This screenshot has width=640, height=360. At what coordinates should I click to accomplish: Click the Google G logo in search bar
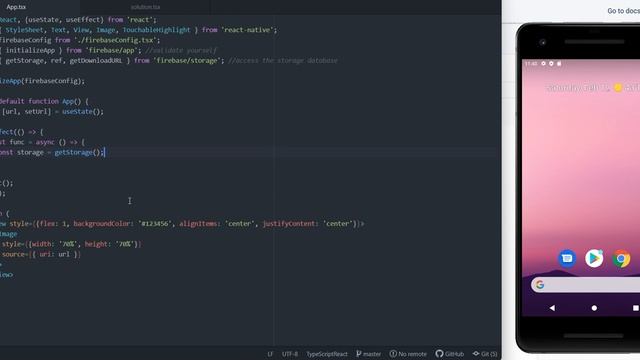click(x=540, y=284)
